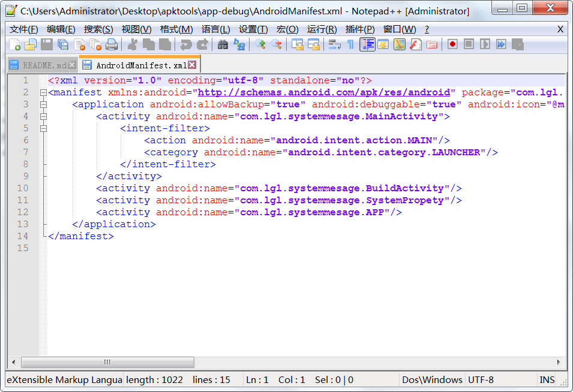573x392 pixels.
Task: Toggle Show All Characters pilcrow button
Action: pyautogui.click(x=350, y=44)
